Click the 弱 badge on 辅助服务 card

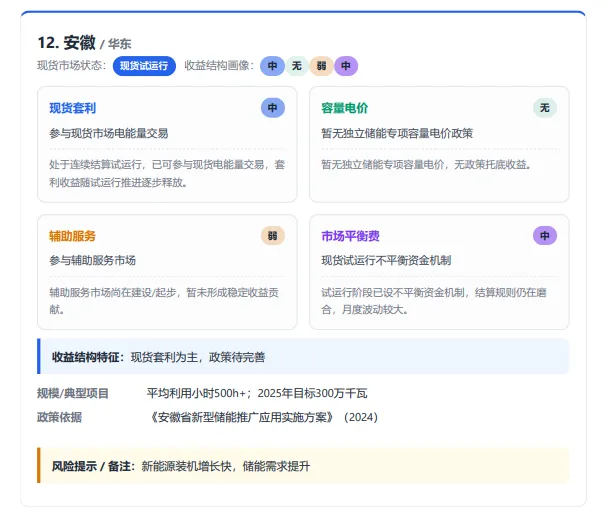click(273, 235)
